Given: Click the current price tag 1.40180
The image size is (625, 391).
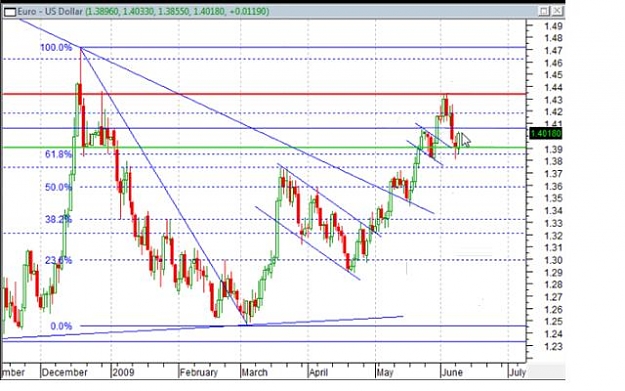Looking at the screenshot, I should (x=546, y=134).
